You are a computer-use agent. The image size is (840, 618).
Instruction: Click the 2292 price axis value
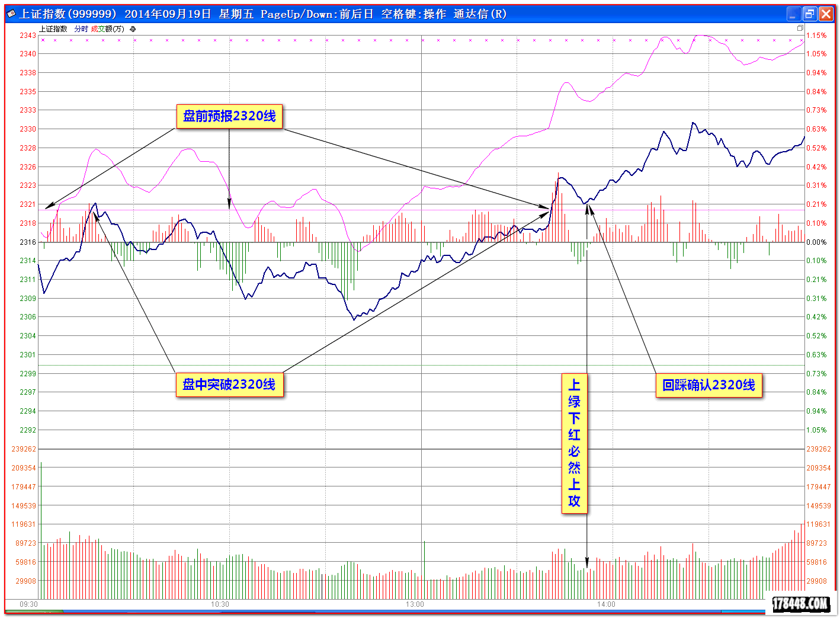point(28,430)
